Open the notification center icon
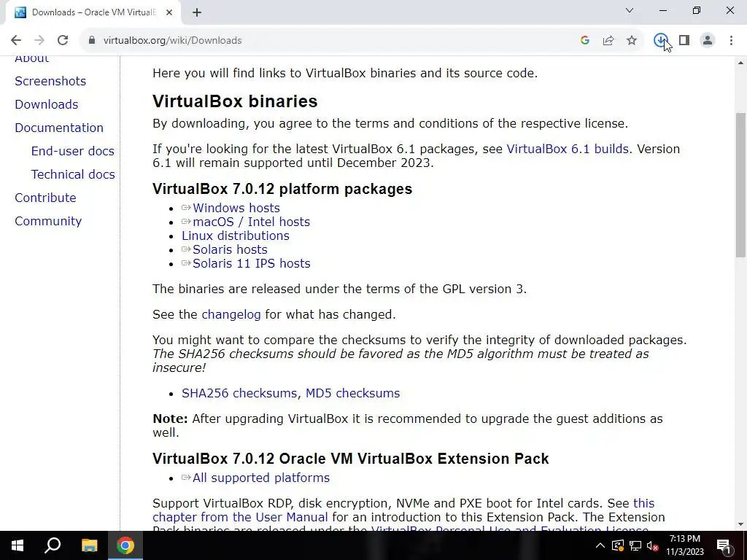 click(724, 545)
